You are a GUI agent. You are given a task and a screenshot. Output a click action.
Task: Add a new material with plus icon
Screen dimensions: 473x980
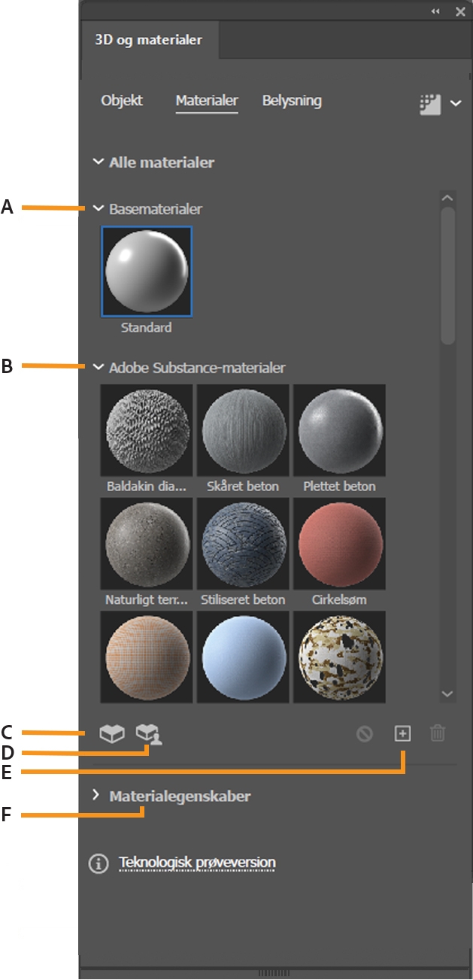pos(403,733)
